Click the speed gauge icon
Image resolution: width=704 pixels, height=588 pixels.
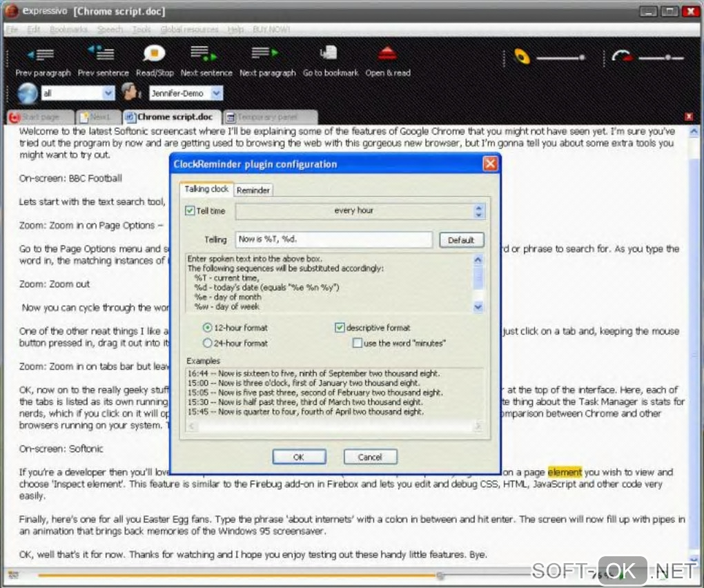622,57
